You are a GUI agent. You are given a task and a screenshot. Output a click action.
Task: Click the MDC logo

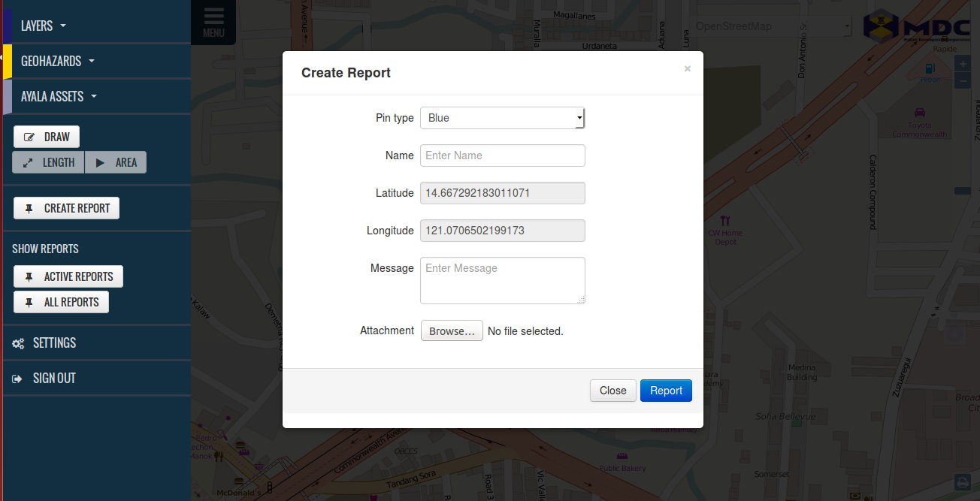coord(916,26)
